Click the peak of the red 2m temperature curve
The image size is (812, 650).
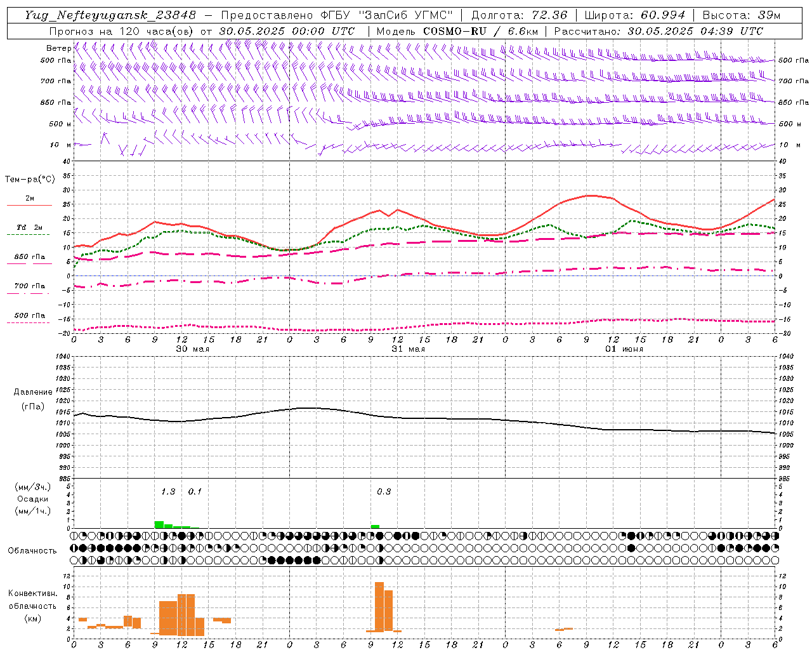coord(591,196)
